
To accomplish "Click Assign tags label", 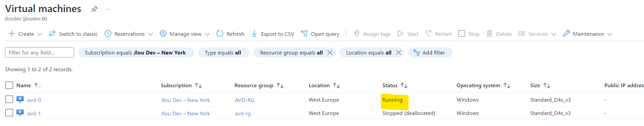I will coord(377,34).
